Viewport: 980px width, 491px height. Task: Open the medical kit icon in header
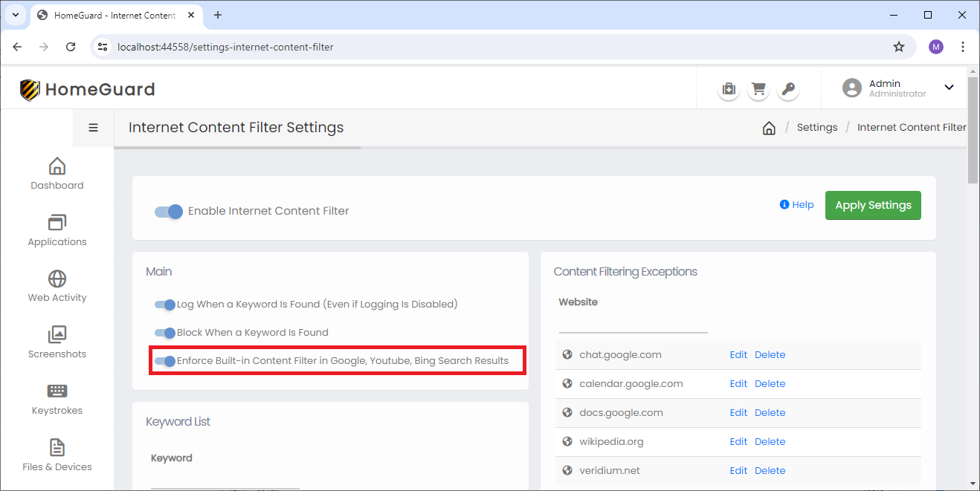[x=729, y=89]
